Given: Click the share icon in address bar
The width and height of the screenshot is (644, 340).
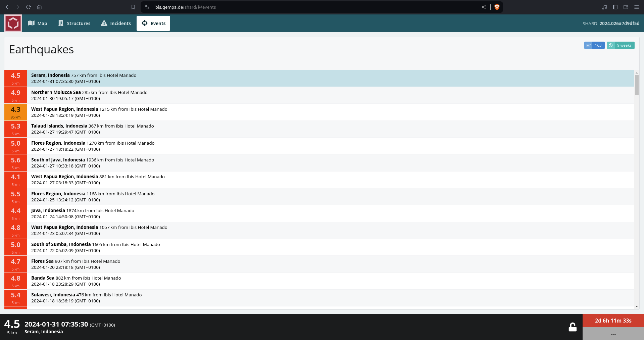Looking at the screenshot, I should 484,7.
